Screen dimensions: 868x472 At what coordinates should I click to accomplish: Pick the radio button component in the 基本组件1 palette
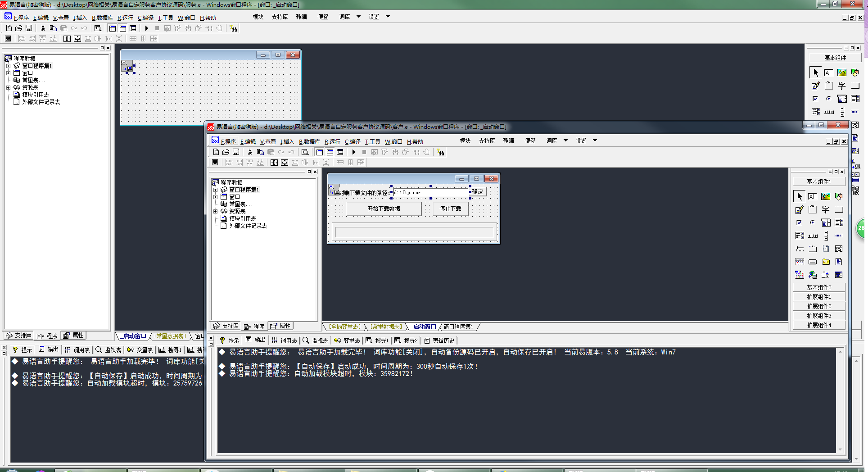[x=812, y=222]
